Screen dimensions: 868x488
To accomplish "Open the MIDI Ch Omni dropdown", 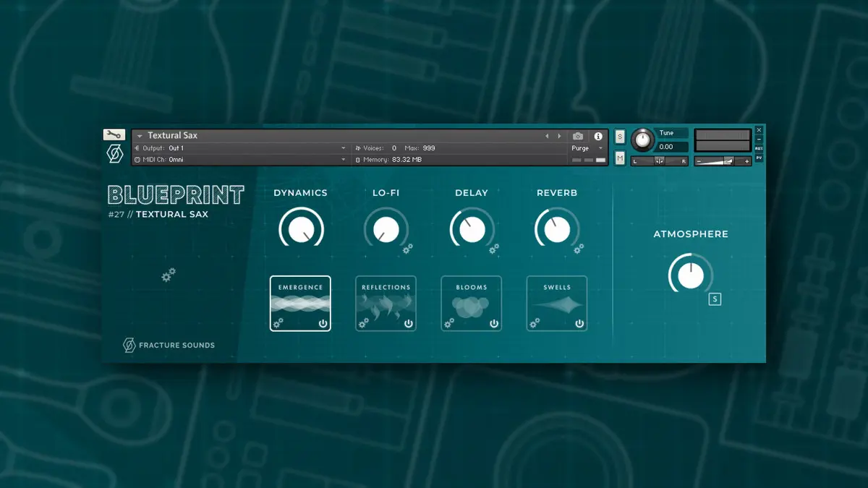I will (241, 160).
